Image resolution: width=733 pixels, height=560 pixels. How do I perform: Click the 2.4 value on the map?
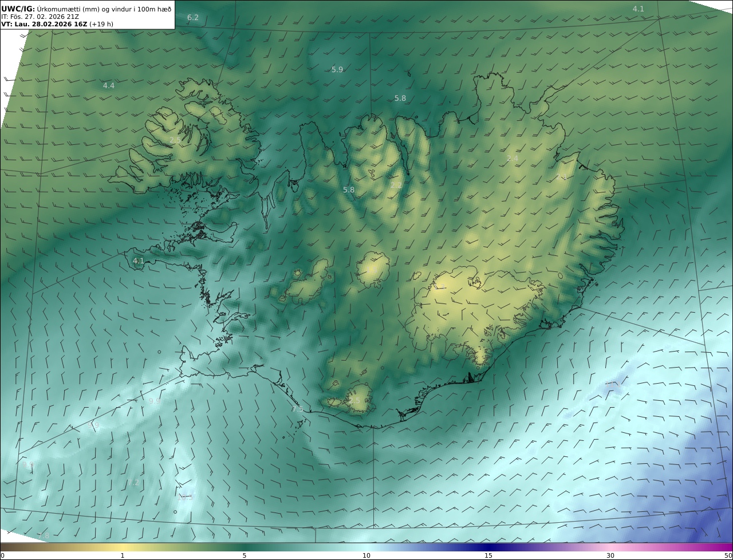[513, 159]
